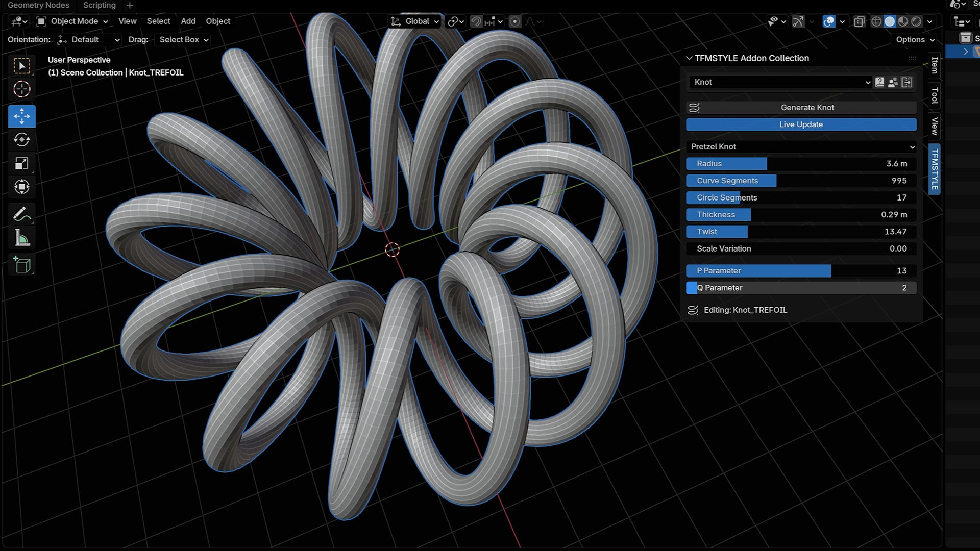
Task: Select the Measure tool
Action: point(21,238)
